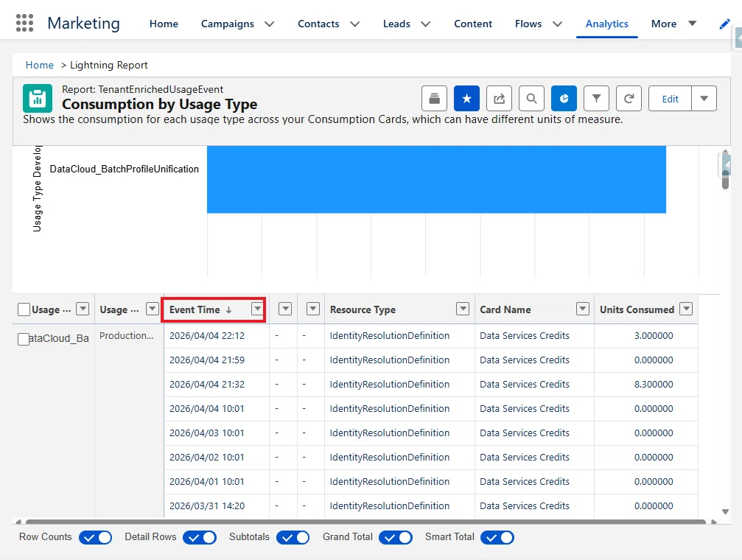The image size is (742, 560).
Task: Check the Usage header select-all checkbox
Action: [24, 309]
